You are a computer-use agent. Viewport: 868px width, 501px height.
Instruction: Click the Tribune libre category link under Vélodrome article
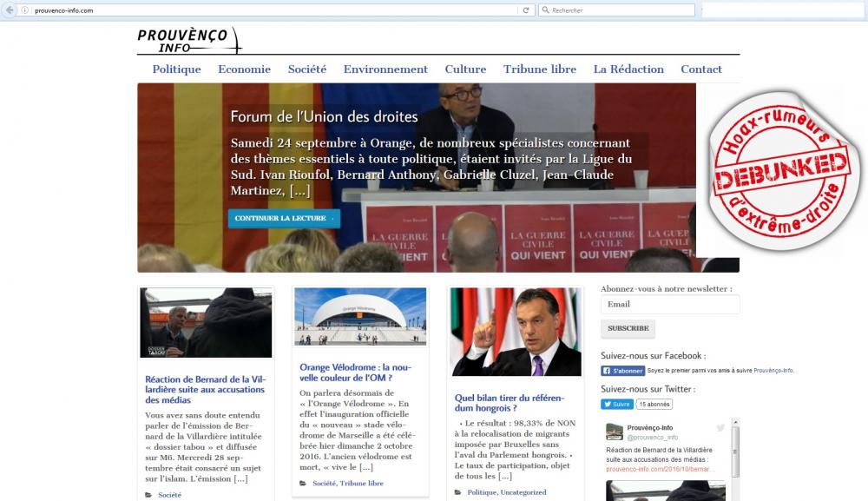(361, 484)
